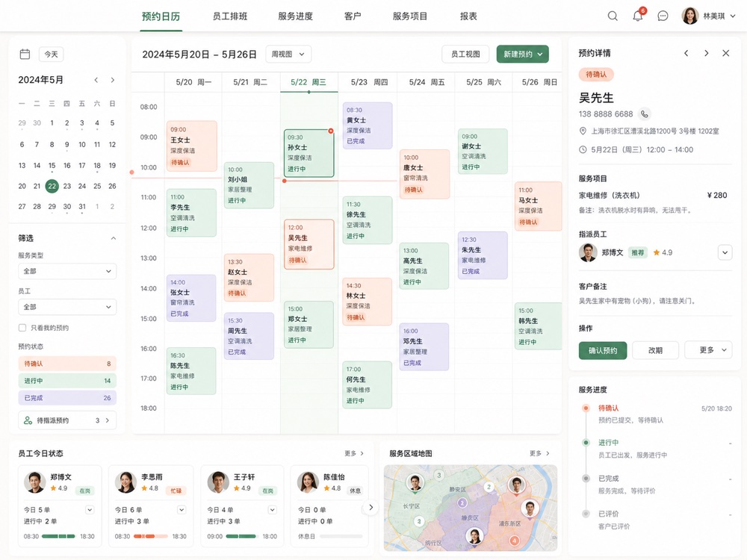Check the 只看我的预约 checkbox
Screen dimensions: 747x560
22,328
